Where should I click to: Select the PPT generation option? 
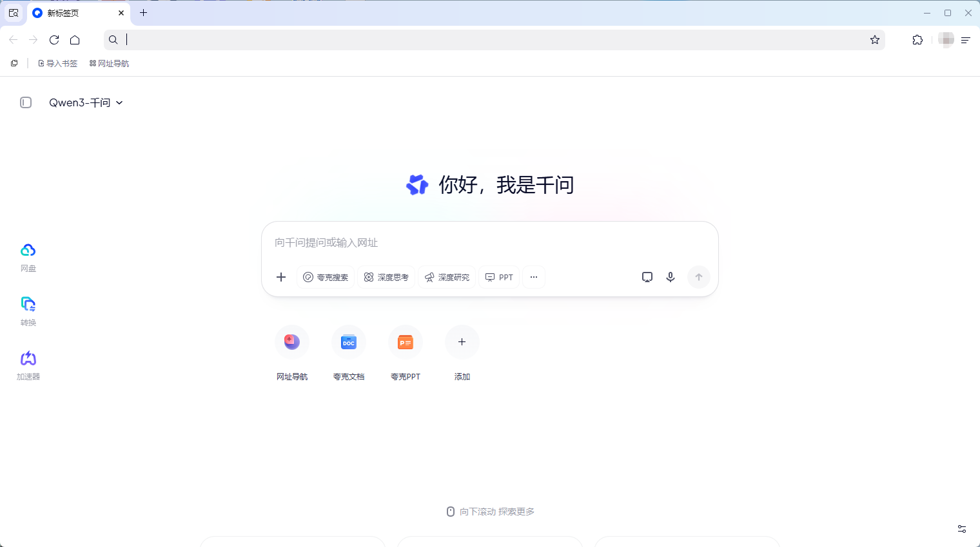pos(499,277)
